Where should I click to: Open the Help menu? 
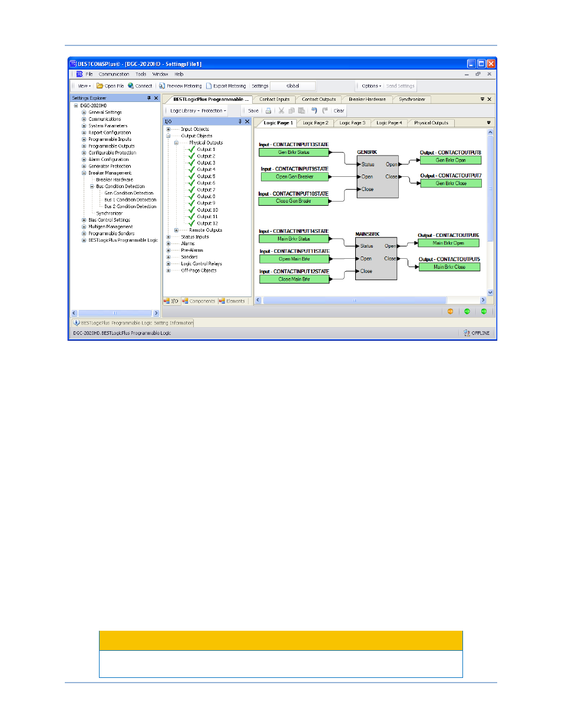point(179,74)
